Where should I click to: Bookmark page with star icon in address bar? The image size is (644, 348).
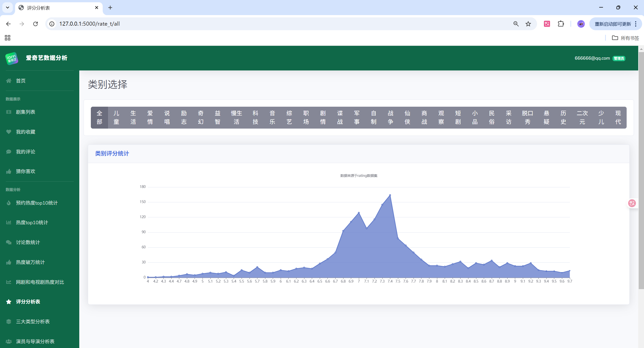pos(528,24)
